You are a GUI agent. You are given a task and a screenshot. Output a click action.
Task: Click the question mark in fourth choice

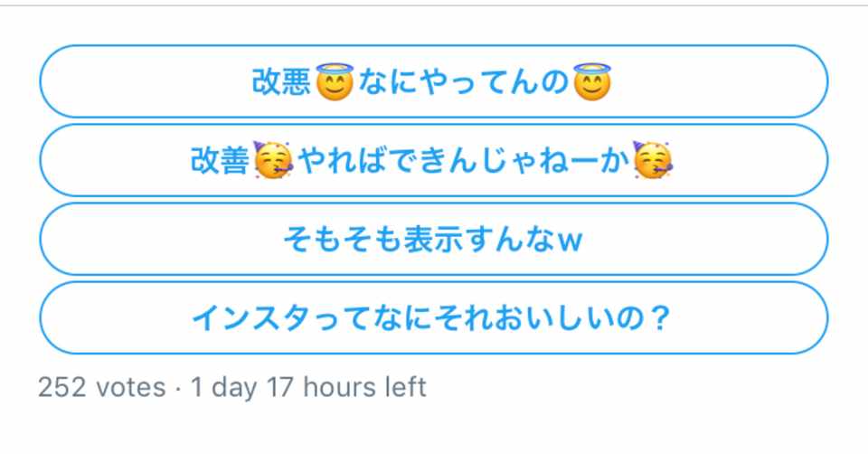659,317
